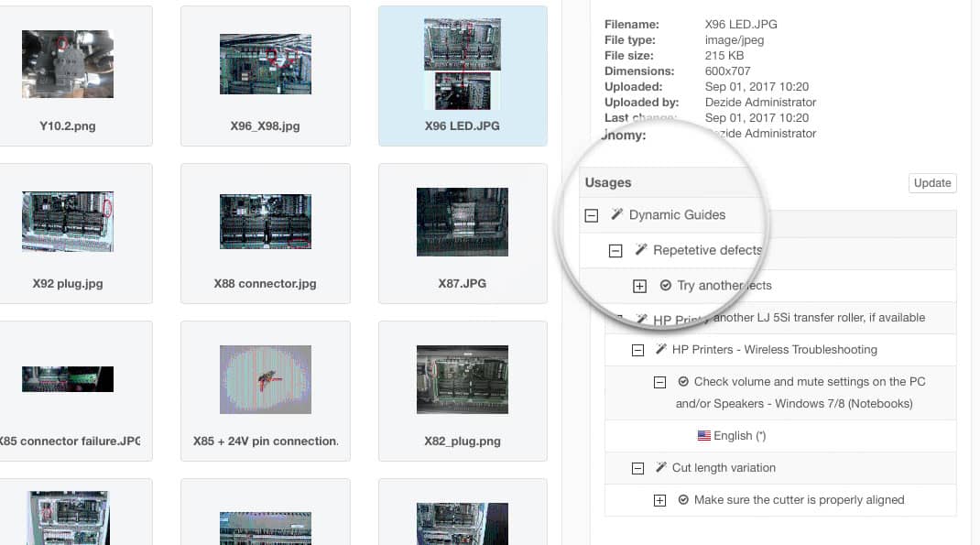
Task: Click the wand icon beside Dynamic Guides
Action: (x=616, y=214)
